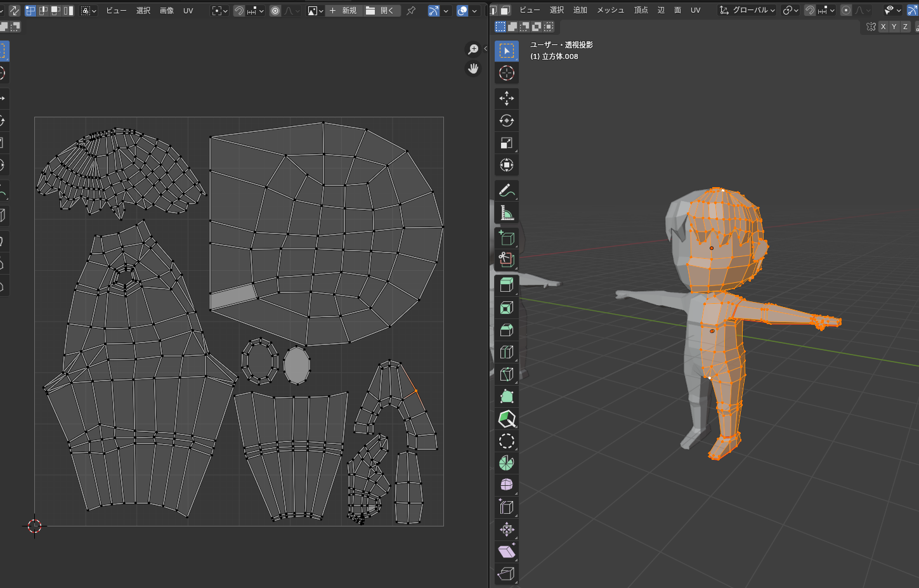Switch UV editor to vertex select mode
This screenshot has height=588, width=919.
(30, 11)
